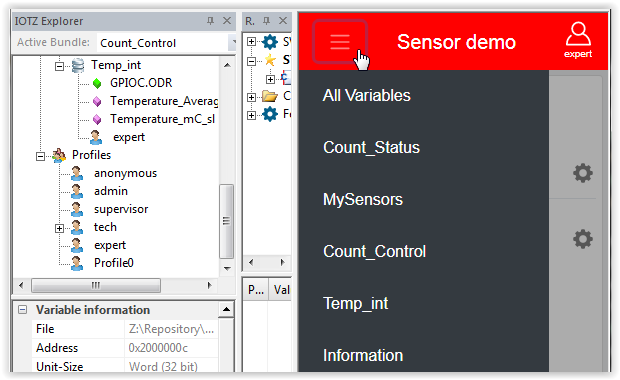Image resolution: width=620 pixels, height=380 pixels.
Task: Collapse the Temp_int tree node
Action: [x=59, y=66]
